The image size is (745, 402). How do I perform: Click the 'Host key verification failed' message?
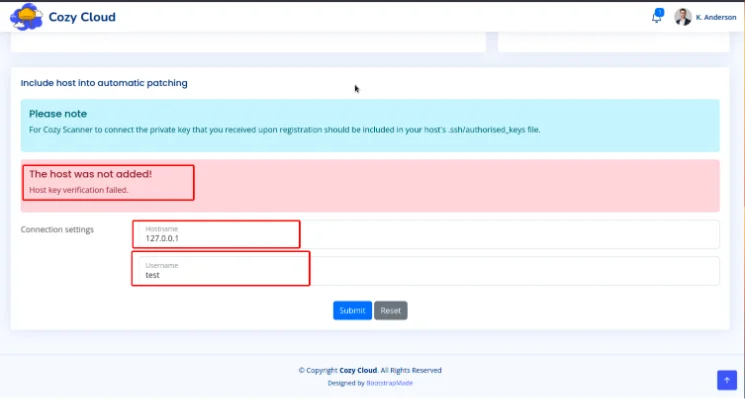pyautogui.click(x=79, y=190)
